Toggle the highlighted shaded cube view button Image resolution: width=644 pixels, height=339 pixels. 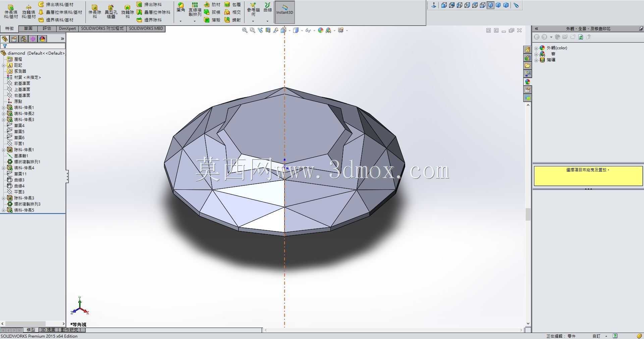click(491, 5)
